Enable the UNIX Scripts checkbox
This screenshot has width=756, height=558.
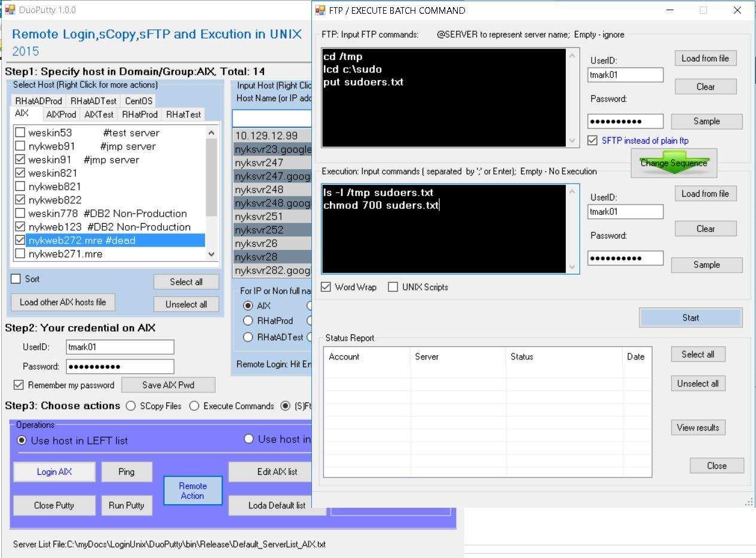point(393,287)
